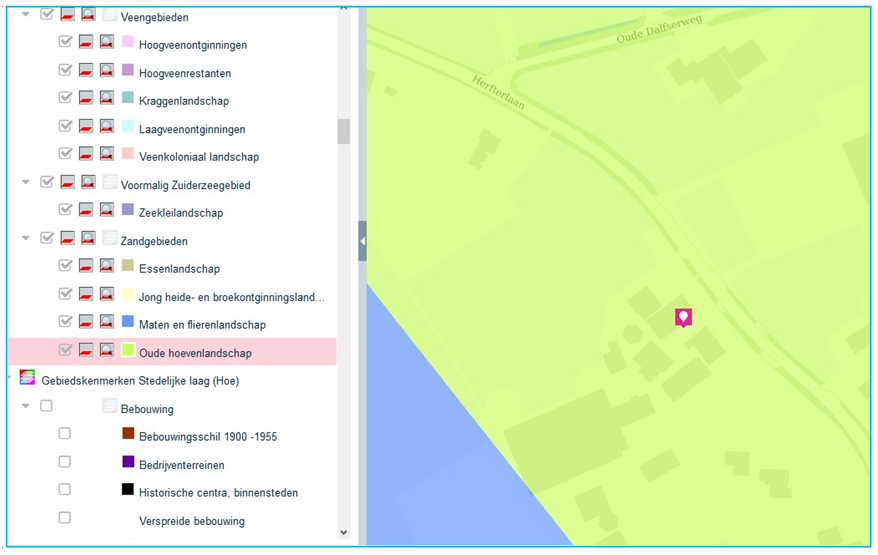This screenshot has width=878, height=555.
Task: Click the red polygon icon beside Laagveenontginningen
Action: (86, 126)
